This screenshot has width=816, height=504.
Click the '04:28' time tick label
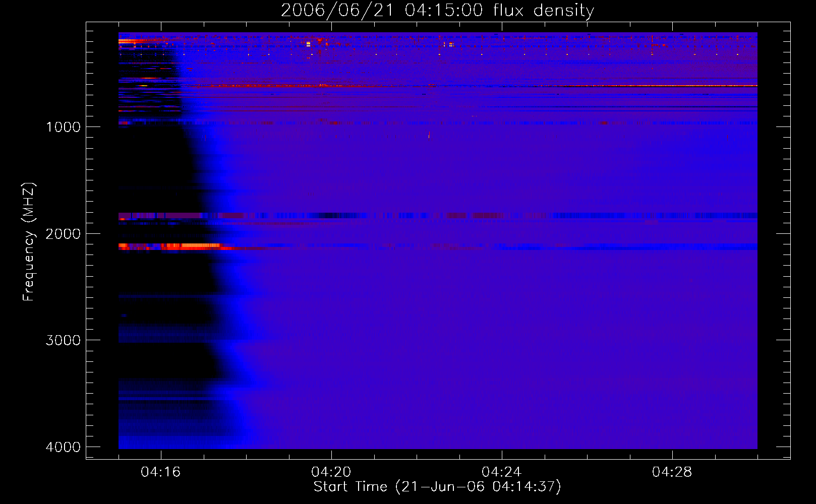point(672,472)
